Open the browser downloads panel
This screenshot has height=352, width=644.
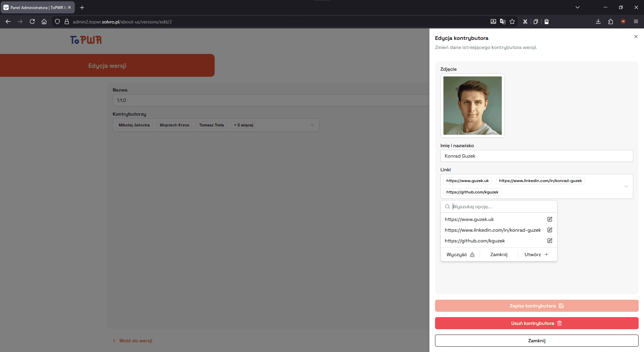point(598,21)
